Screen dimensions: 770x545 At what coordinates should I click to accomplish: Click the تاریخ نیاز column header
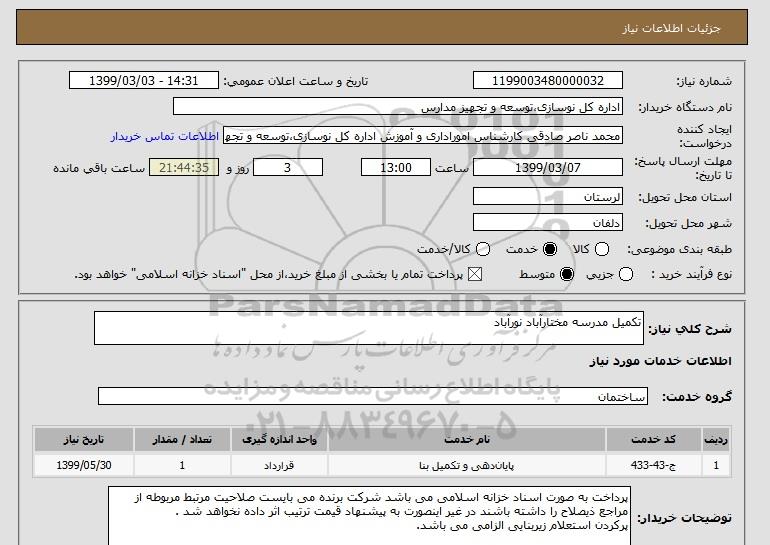click(84, 439)
